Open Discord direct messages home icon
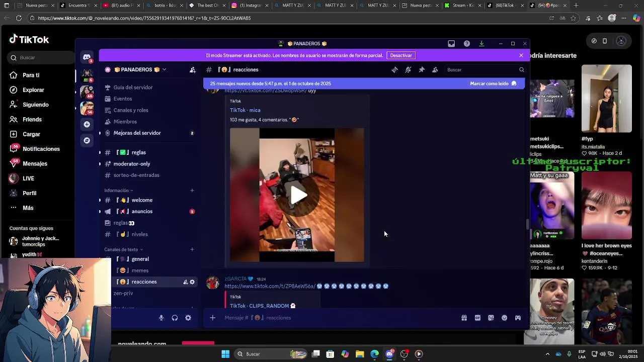 coord(87,57)
